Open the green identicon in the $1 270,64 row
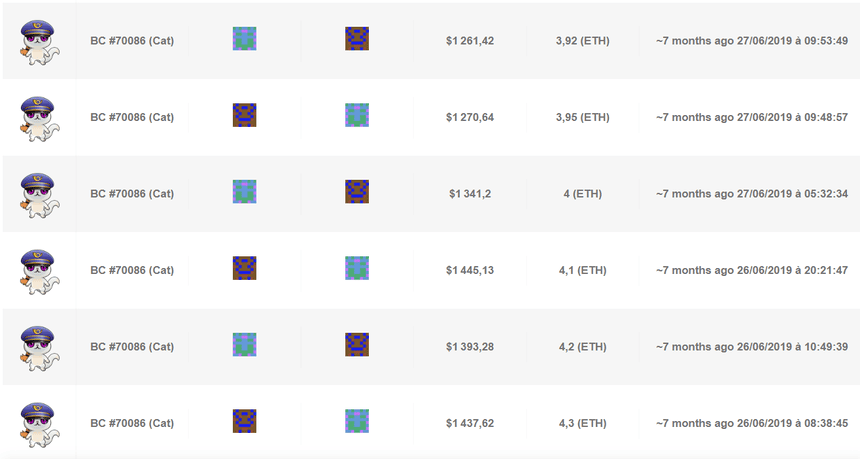The width and height of the screenshot is (860, 459). (357, 115)
